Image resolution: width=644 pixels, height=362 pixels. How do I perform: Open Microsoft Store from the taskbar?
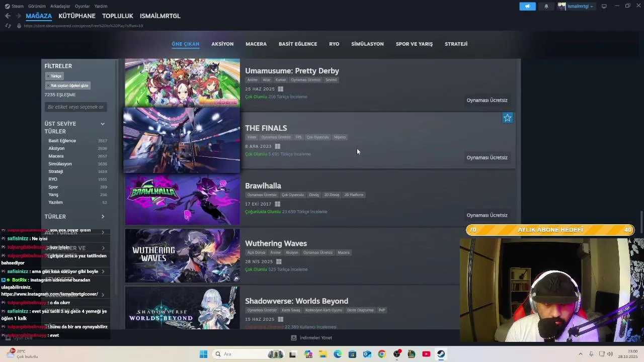[x=352, y=354]
